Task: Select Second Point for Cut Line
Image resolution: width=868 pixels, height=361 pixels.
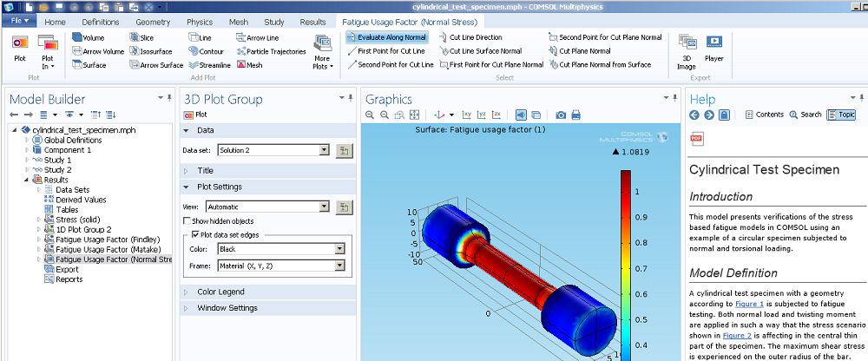Action: [x=391, y=64]
